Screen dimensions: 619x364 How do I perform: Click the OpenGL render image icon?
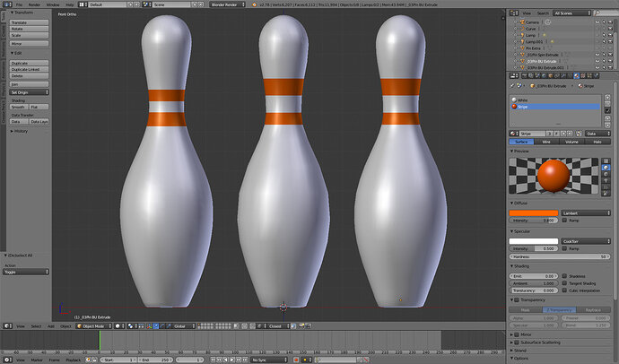click(301, 326)
